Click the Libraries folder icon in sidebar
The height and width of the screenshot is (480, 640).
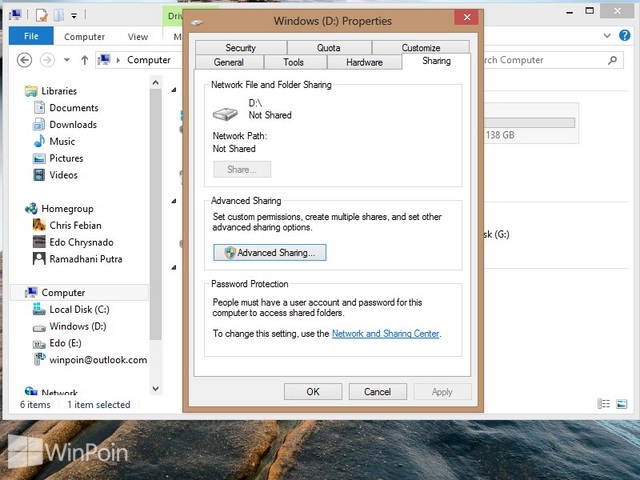coord(31,91)
